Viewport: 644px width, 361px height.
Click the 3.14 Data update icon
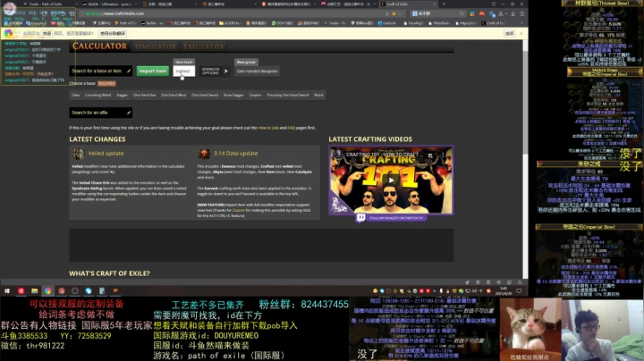[x=204, y=154]
